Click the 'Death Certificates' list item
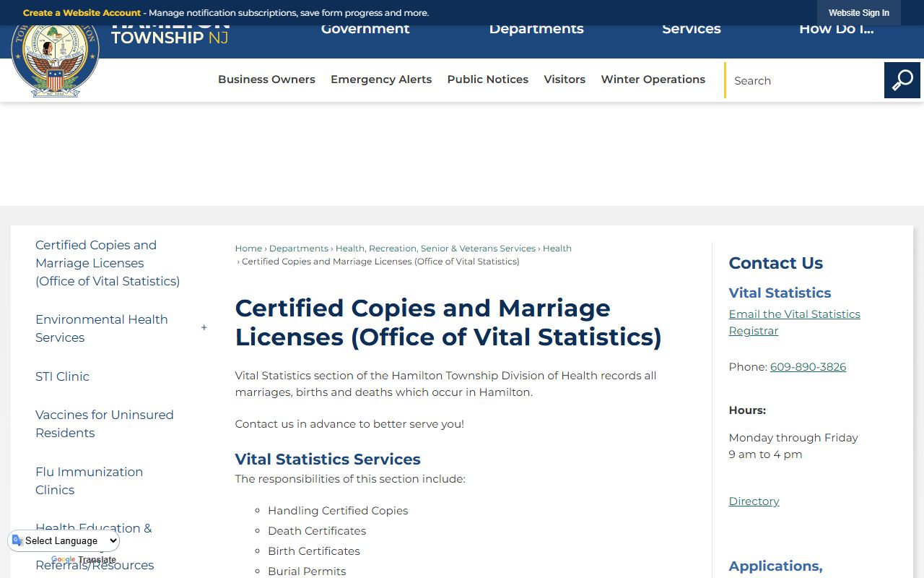 coord(317,531)
